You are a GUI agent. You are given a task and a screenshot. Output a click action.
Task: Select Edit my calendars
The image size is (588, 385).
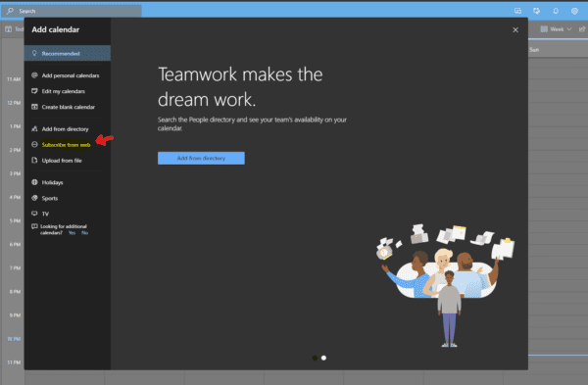[64, 91]
